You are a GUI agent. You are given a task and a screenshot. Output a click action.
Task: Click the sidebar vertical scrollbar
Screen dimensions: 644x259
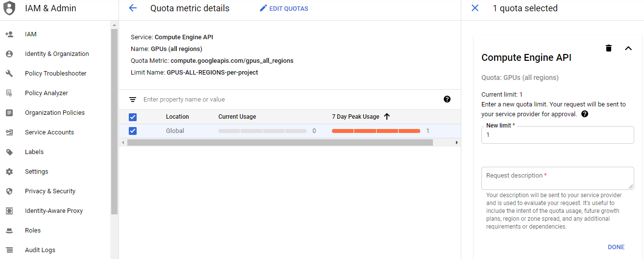114,122
